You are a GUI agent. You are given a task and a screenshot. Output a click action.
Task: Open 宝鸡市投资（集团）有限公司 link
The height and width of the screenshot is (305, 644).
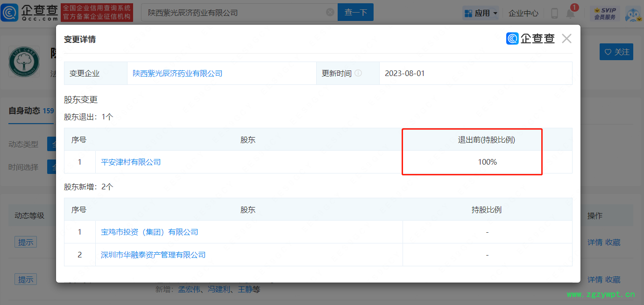(149, 232)
